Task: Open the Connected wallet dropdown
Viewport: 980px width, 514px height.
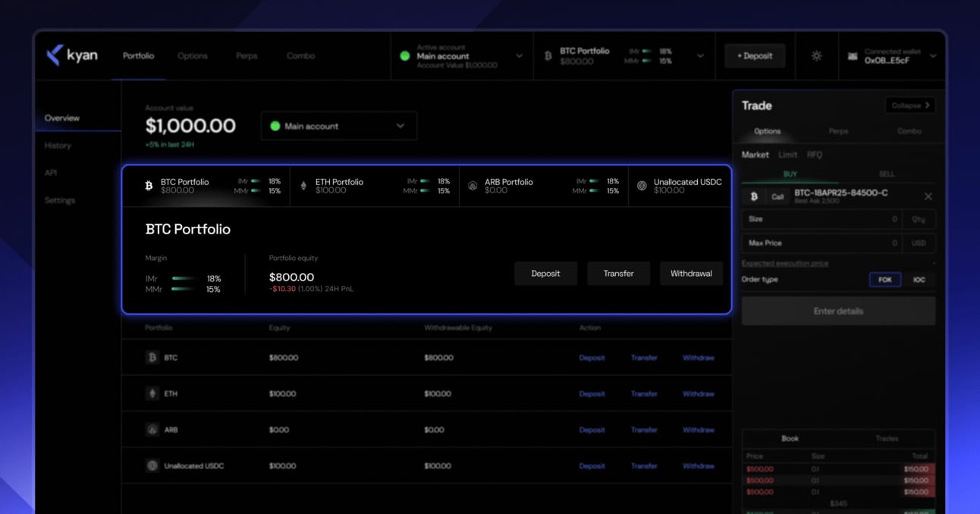Action: click(933, 56)
